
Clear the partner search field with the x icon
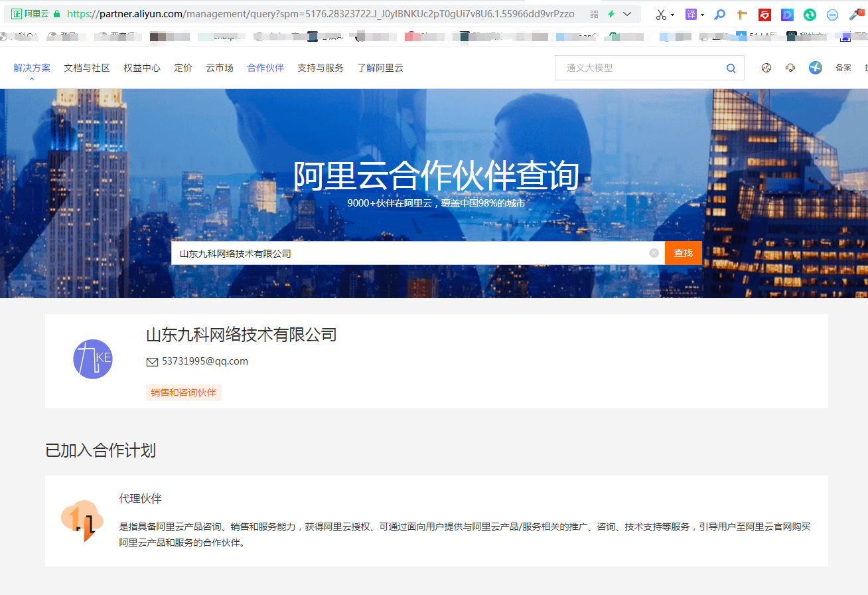(654, 253)
